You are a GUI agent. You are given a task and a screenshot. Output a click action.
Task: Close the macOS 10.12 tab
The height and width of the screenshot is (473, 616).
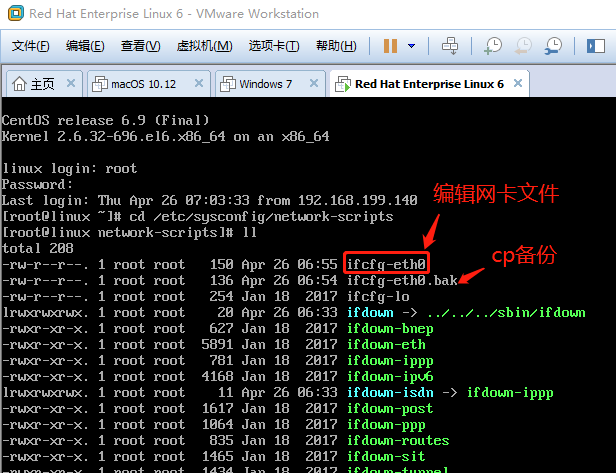click(199, 83)
